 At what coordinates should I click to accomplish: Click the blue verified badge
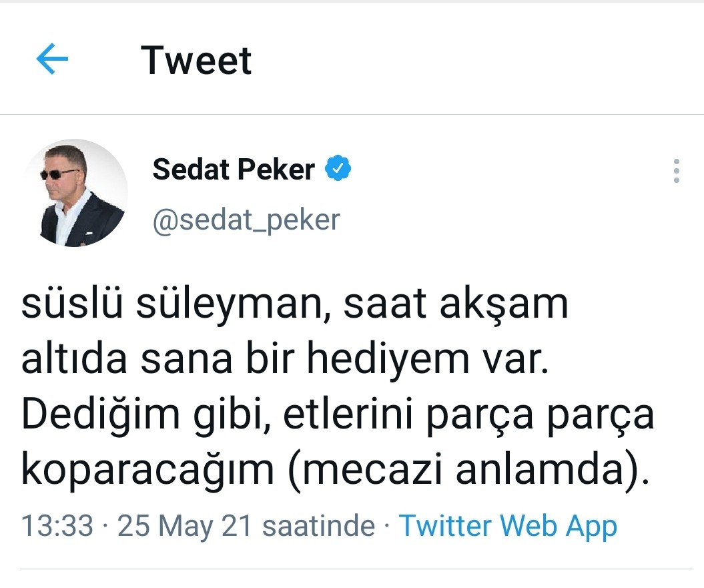coord(338,168)
